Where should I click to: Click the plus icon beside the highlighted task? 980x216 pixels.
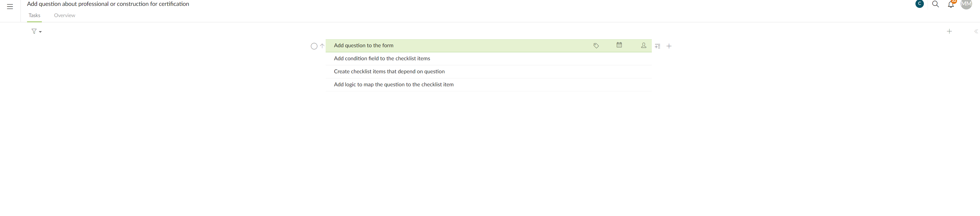point(669,46)
